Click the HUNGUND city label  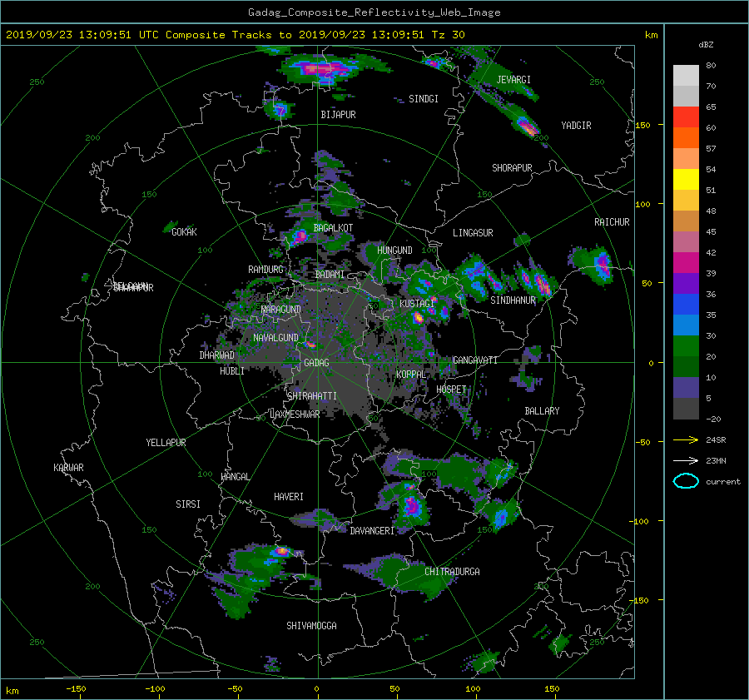point(394,251)
